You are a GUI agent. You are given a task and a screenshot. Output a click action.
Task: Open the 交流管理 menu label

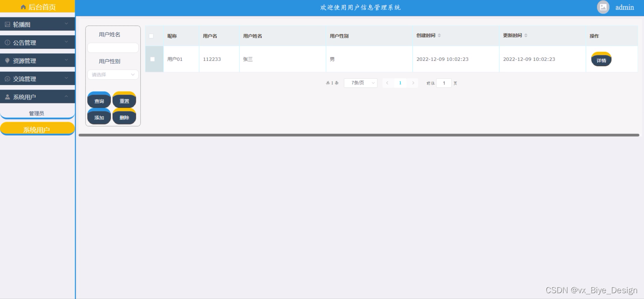[25, 79]
